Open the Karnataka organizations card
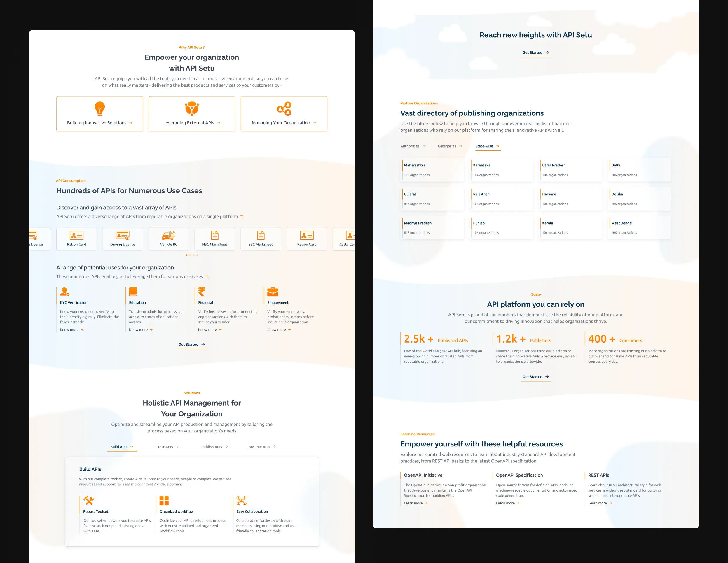The image size is (728, 563). pos(501,170)
